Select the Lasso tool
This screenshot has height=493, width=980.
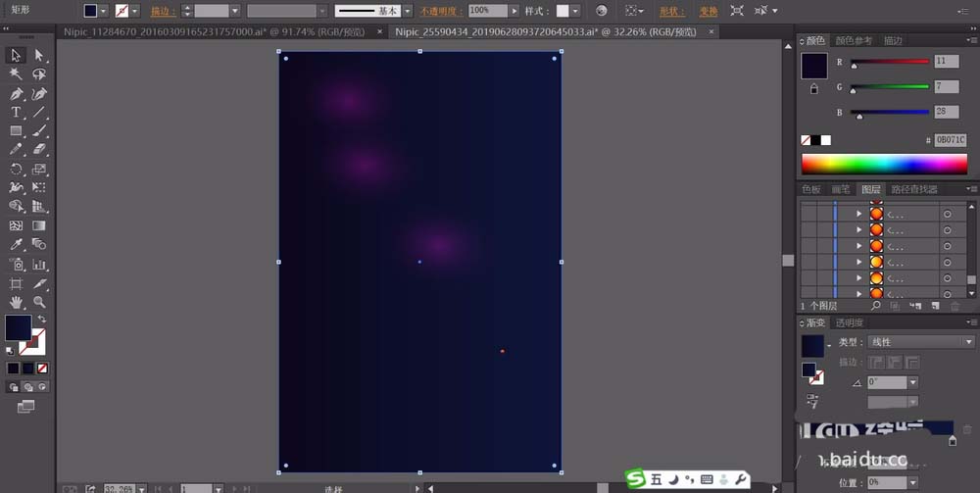(39, 74)
